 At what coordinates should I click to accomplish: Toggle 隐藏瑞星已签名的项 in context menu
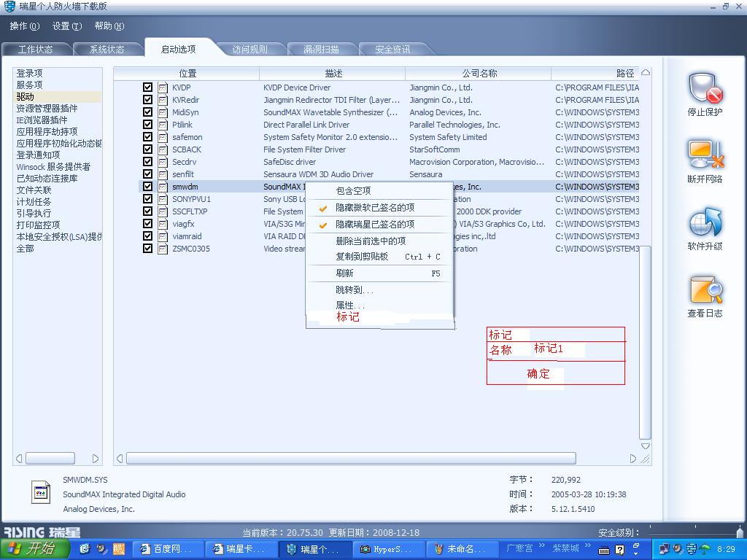click(379, 225)
